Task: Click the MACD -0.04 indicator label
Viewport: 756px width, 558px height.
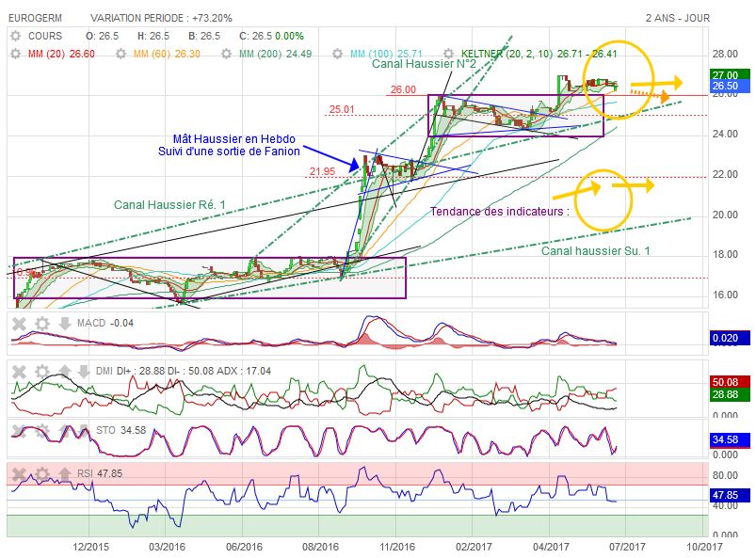Action: click(x=105, y=324)
